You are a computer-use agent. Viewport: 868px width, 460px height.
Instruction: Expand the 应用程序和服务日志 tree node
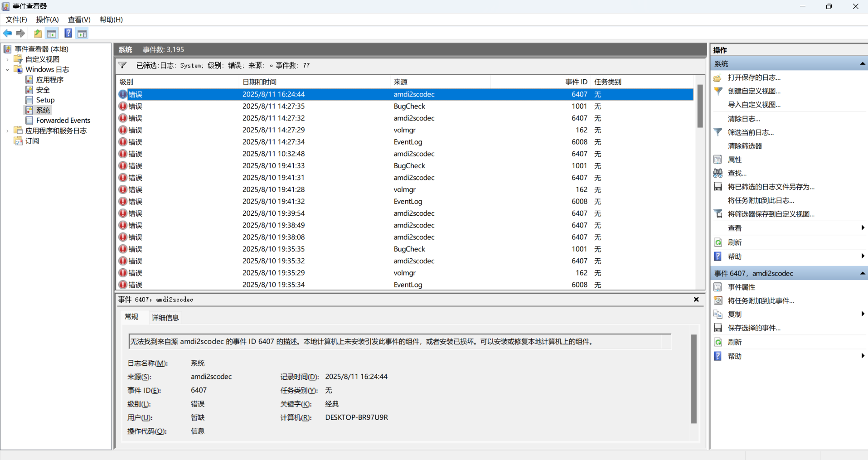point(7,131)
